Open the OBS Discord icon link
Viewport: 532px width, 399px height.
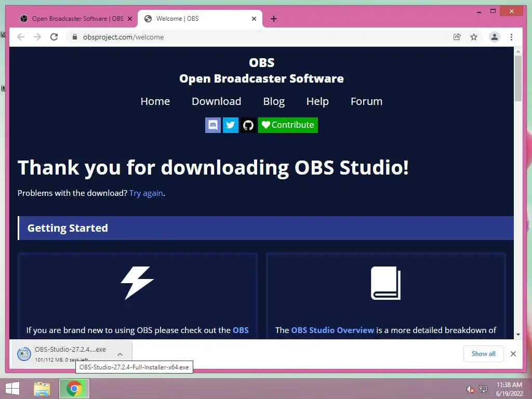click(x=213, y=125)
